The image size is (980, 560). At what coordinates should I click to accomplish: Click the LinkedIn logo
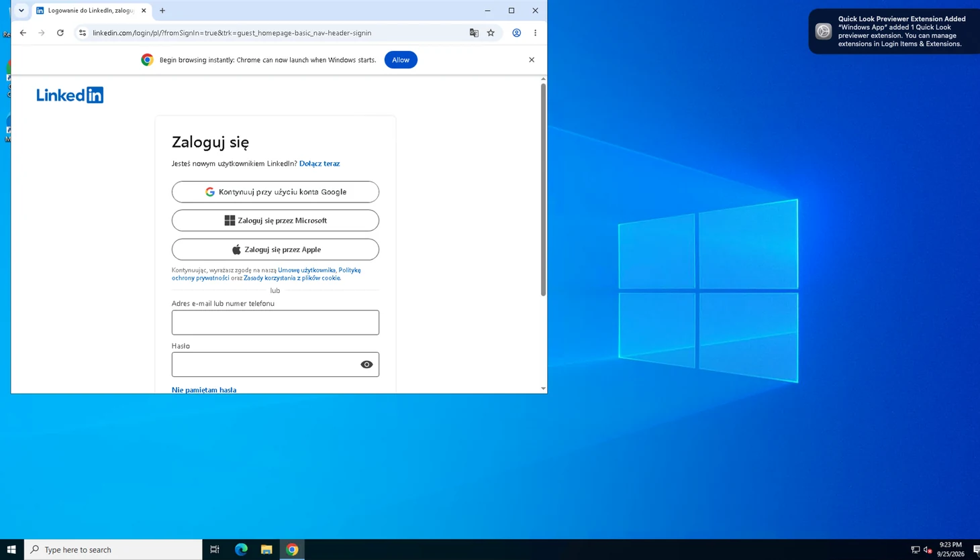point(70,95)
